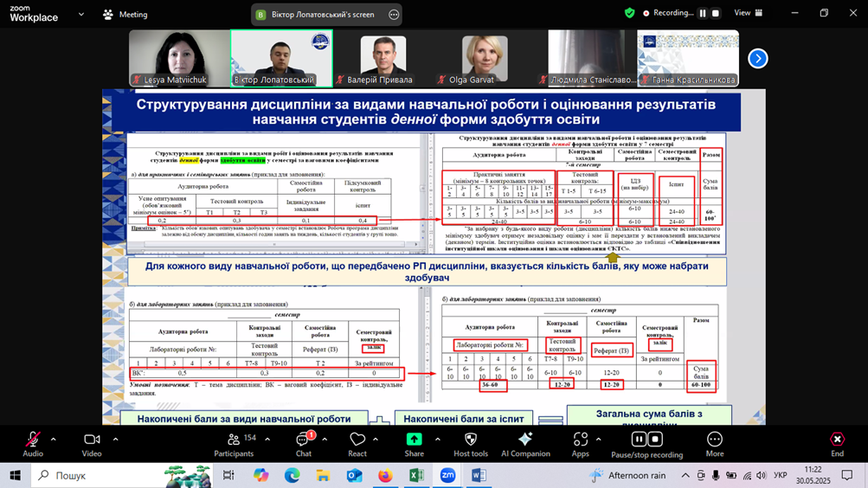The width and height of the screenshot is (868, 488).
Task: Select Валерій Привала's video thumbnail
Action: coord(383,58)
